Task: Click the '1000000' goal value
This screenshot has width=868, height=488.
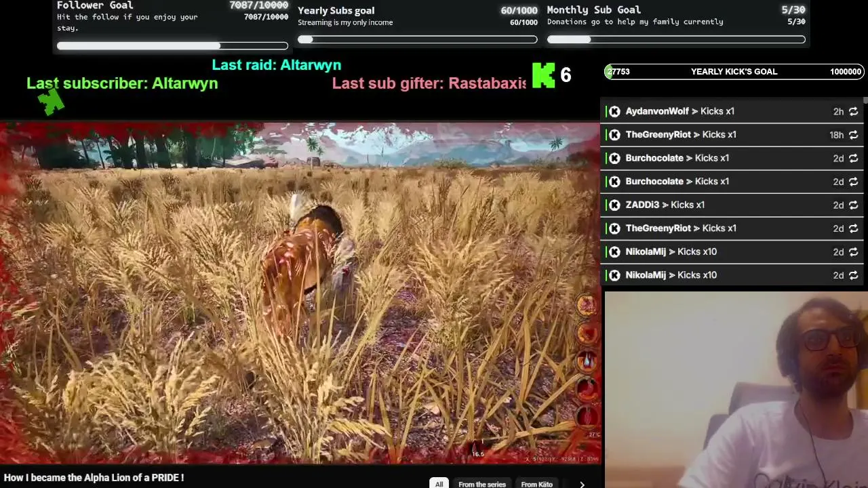Action: tap(846, 72)
